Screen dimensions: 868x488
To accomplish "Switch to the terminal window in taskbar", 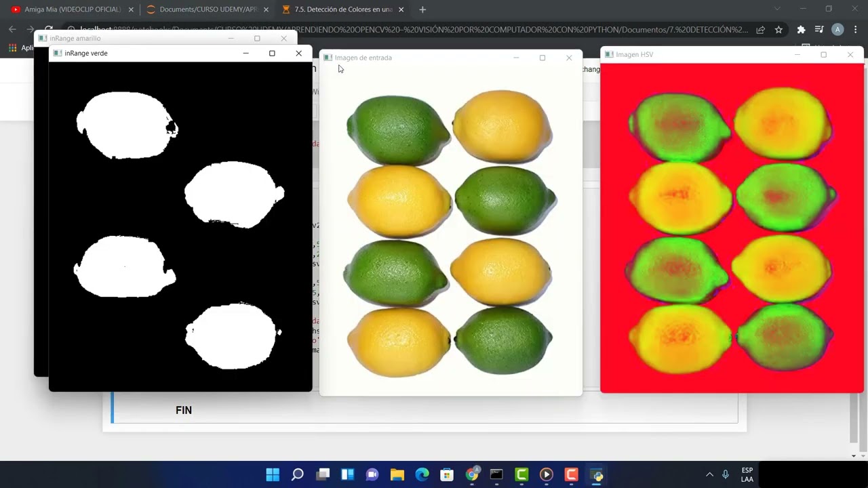I will point(496,474).
